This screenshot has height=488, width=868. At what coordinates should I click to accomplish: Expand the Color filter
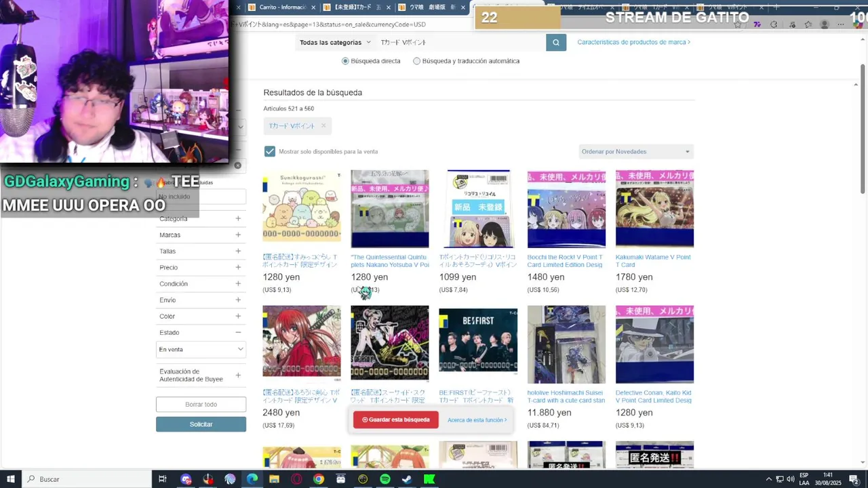pyautogui.click(x=238, y=316)
